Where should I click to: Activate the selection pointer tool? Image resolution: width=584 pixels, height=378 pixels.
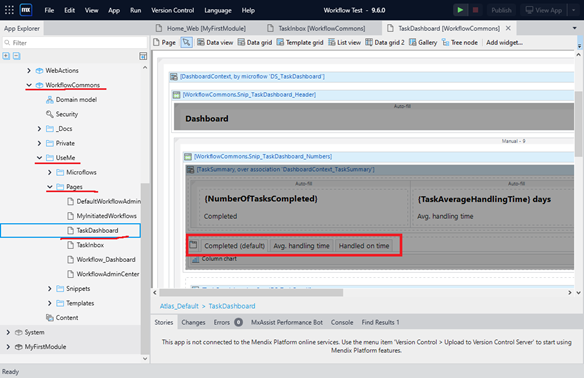186,42
